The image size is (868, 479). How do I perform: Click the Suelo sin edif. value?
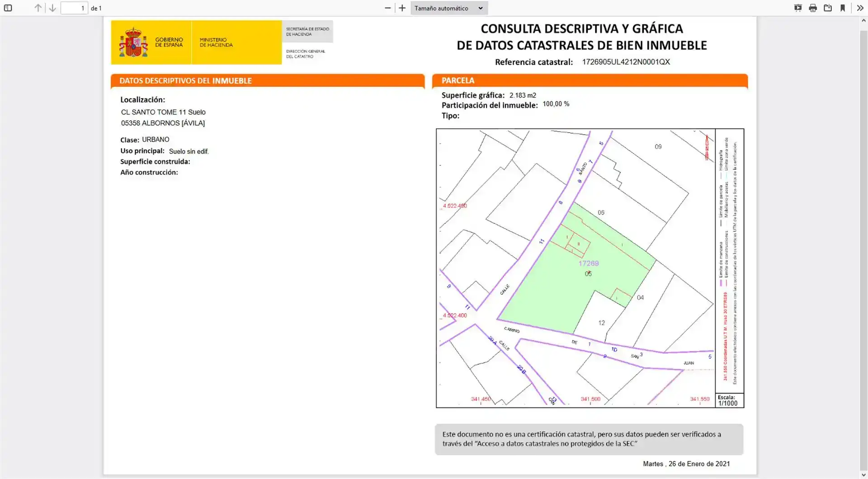189,151
